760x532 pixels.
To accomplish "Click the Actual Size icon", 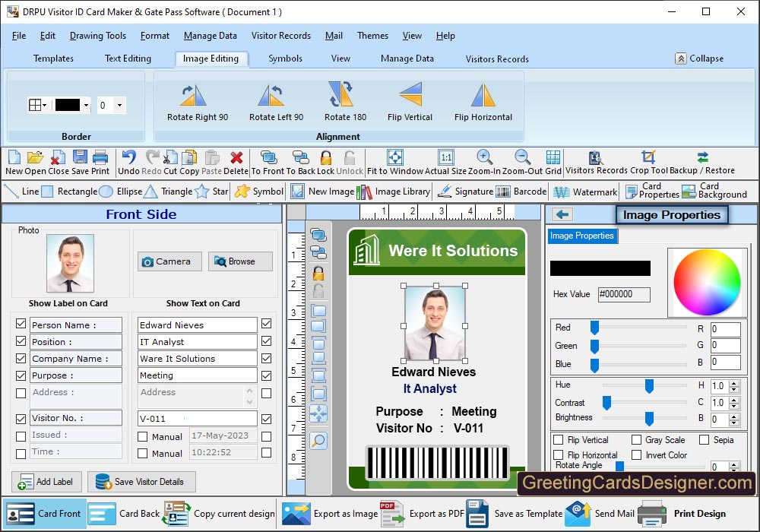I will 446,157.
